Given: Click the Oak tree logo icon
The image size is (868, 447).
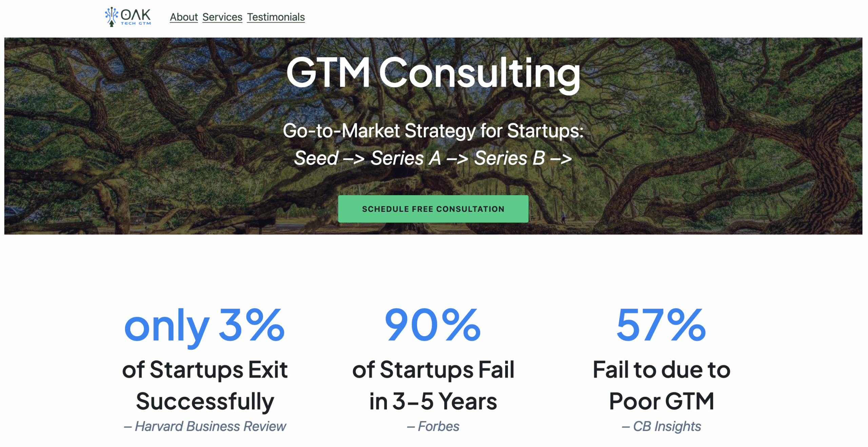Looking at the screenshot, I should (x=111, y=17).
